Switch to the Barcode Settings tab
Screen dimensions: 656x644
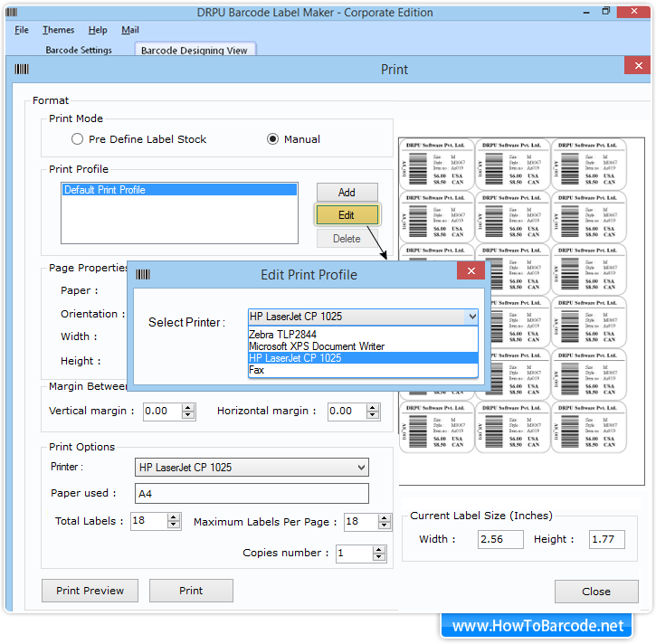(79, 50)
